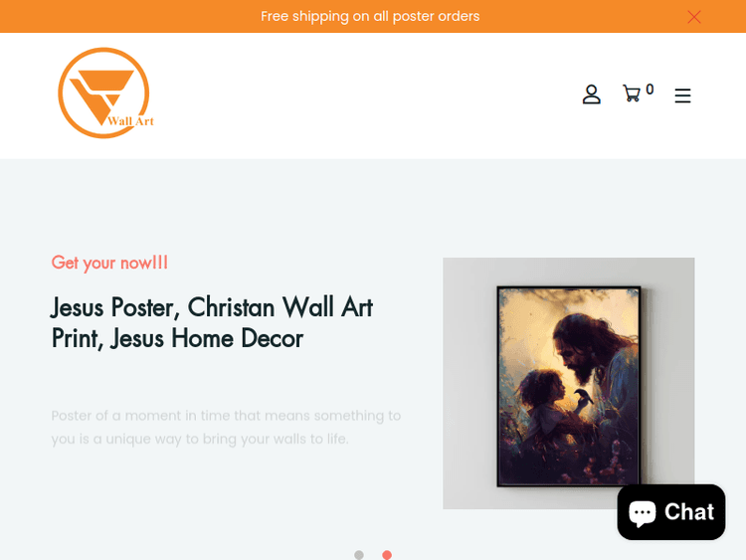Viewport: 746px width, 560px height.
Task: Click the free shipping announcement text
Action: tap(370, 16)
